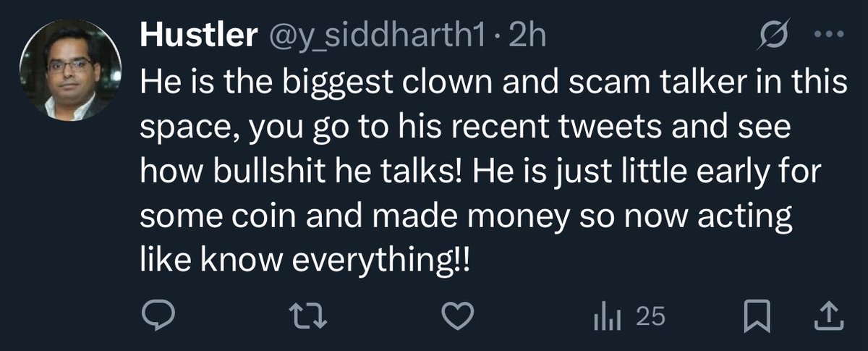The image size is (868, 351).
Task: Click the view count number 25
Action: point(651,317)
